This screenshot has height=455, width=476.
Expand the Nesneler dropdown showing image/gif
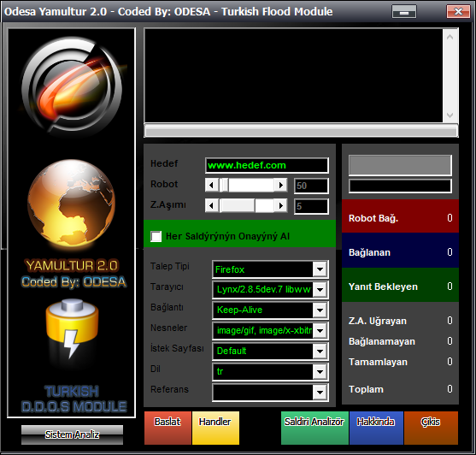320,330
